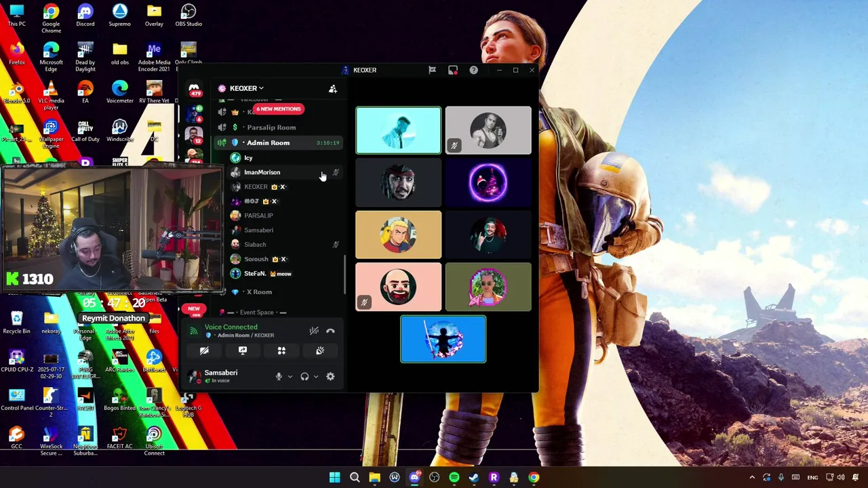Image resolution: width=868 pixels, height=488 pixels.
Task: Click user ImanMorison in voice list
Action: pyautogui.click(x=285, y=172)
